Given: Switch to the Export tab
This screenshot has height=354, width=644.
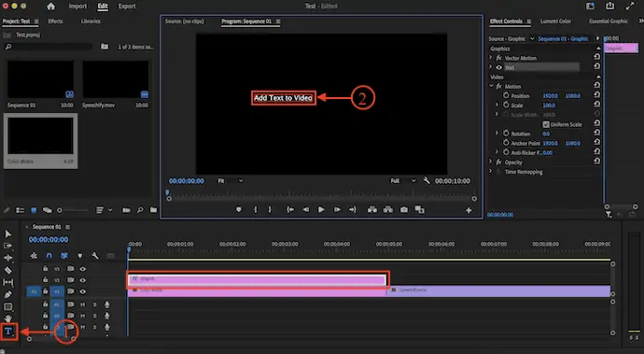Looking at the screenshot, I should point(127,7).
